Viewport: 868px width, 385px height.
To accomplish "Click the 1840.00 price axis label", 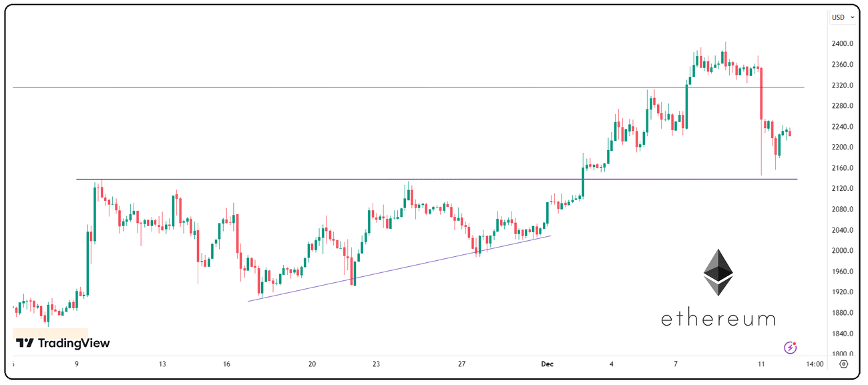I will (x=843, y=334).
